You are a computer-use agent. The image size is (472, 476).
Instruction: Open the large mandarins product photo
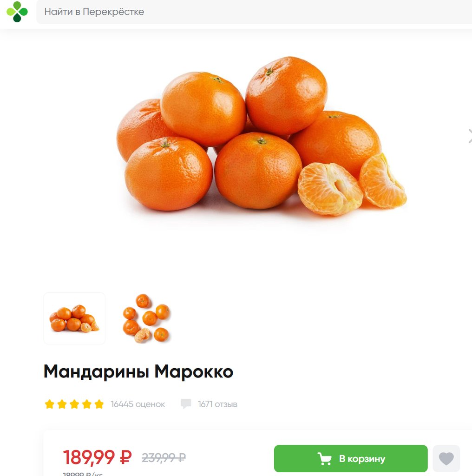pos(262,136)
